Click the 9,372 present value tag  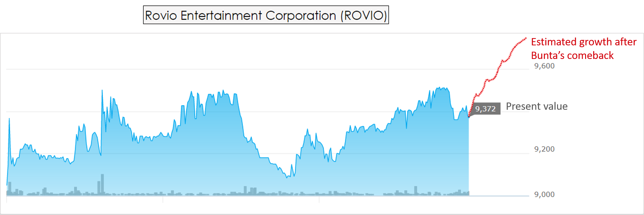pyautogui.click(x=485, y=109)
